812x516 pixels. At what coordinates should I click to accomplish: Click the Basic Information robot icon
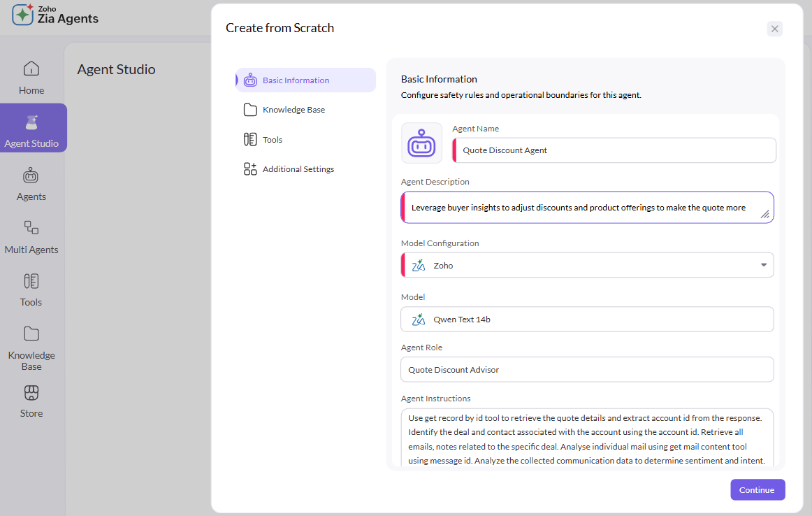point(250,80)
